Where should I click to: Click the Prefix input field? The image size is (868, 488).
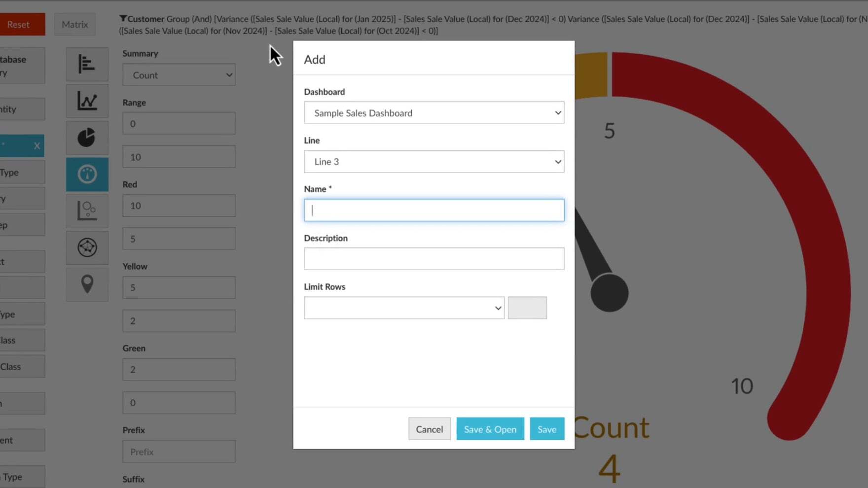[179, 452]
